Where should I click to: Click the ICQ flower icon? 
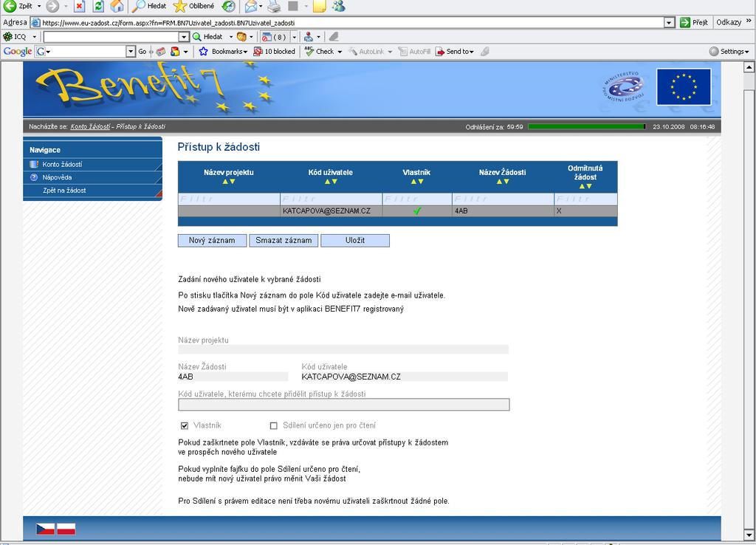click(7, 37)
